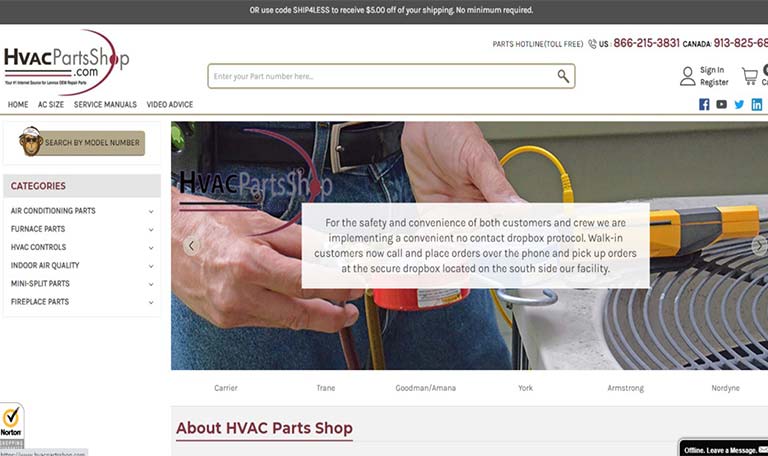Screen dimensions: 768x456
Task: Open the Carrier brand link
Action: 226,388
